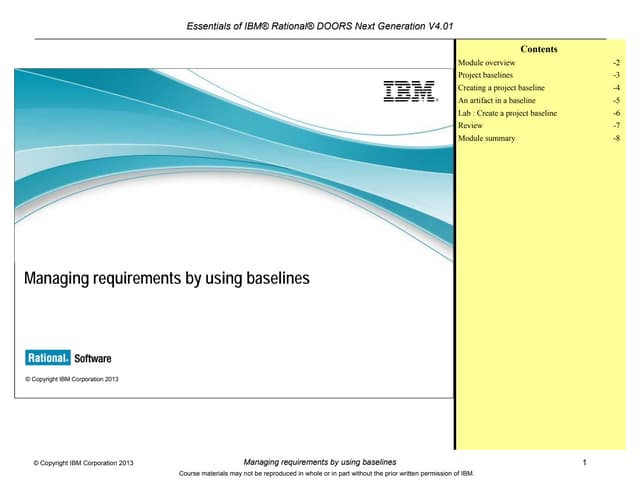
Task: Click the italic footer title about baselines
Action: point(319,461)
